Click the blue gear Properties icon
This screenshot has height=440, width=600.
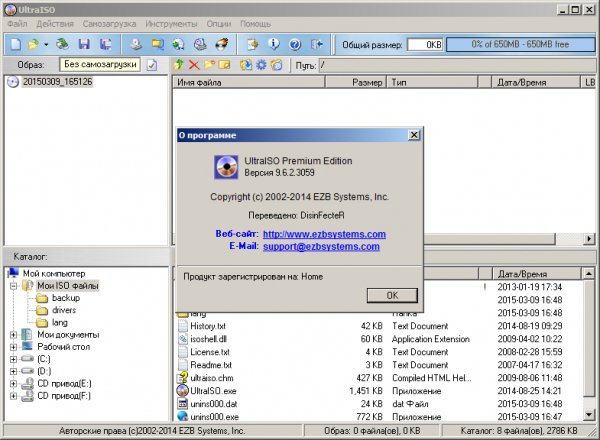[x=261, y=65]
